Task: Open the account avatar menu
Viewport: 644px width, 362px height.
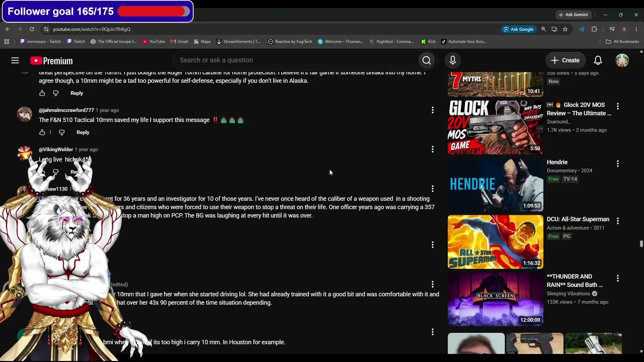Action: tap(622, 60)
